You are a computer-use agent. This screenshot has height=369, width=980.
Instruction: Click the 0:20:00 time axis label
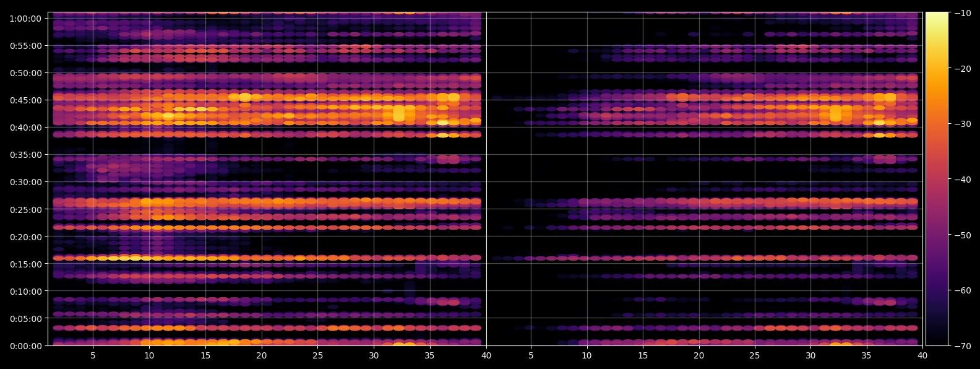(x=25, y=237)
